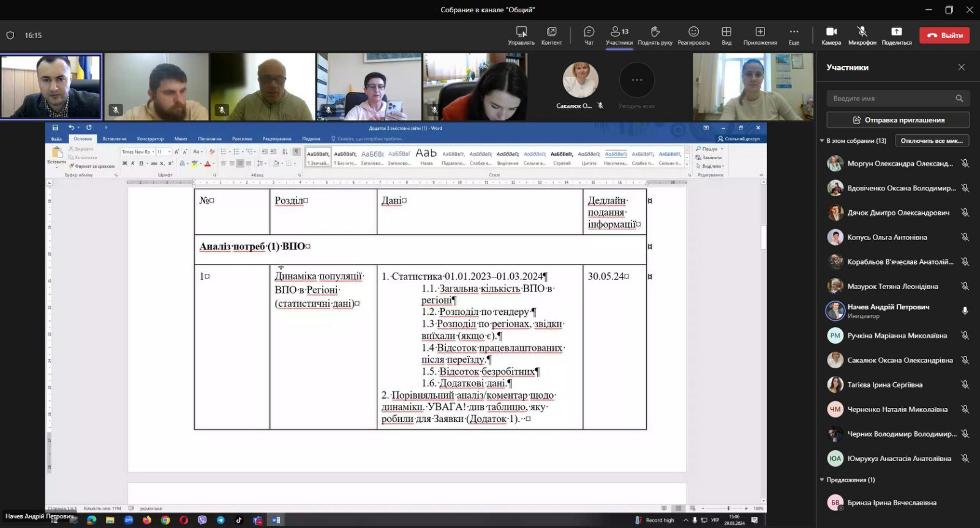Image resolution: width=980 pixels, height=528 pixels.
Task: Click the Word vertical scrollbar thumb
Action: point(764,238)
